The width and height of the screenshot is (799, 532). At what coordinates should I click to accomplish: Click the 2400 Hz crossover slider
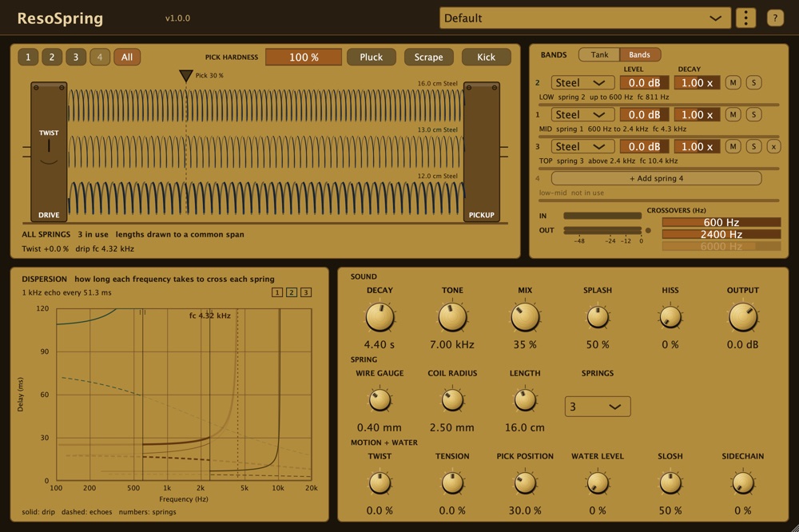(721, 234)
